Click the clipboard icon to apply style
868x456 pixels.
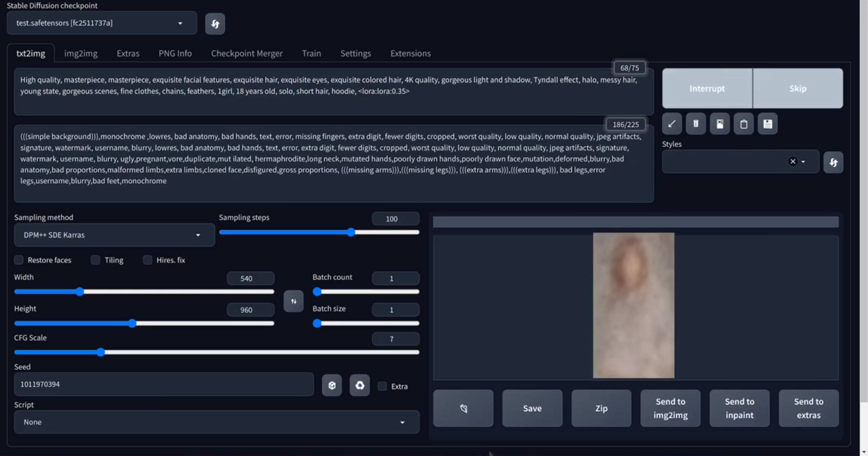[x=743, y=124]
